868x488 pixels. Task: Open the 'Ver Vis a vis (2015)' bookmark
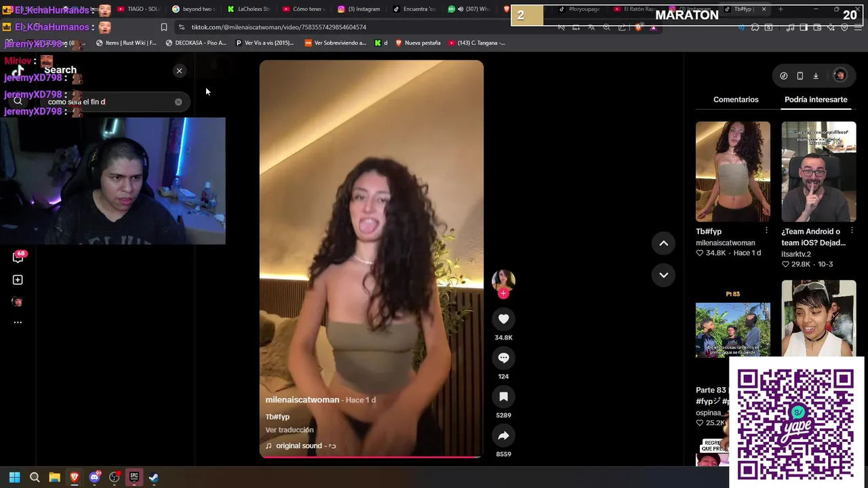(264, 43)
